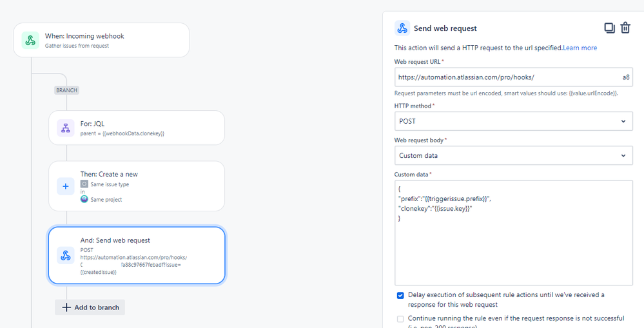Click the Send web request webhook icon in flow
The width and height of the screenshot is (644, 328).
66,255
